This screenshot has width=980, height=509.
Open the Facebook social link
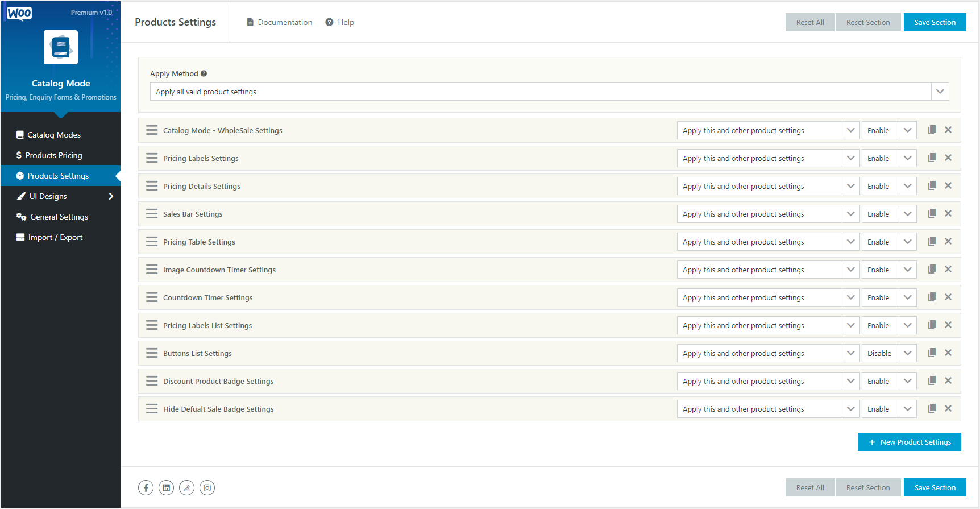pos(146,487)
